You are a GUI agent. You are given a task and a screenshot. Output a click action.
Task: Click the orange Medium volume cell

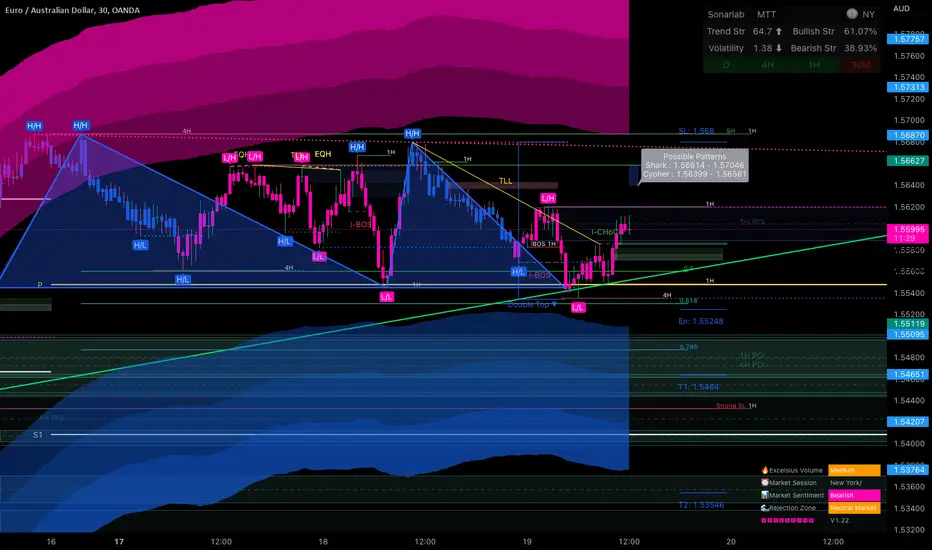(854, 470)
